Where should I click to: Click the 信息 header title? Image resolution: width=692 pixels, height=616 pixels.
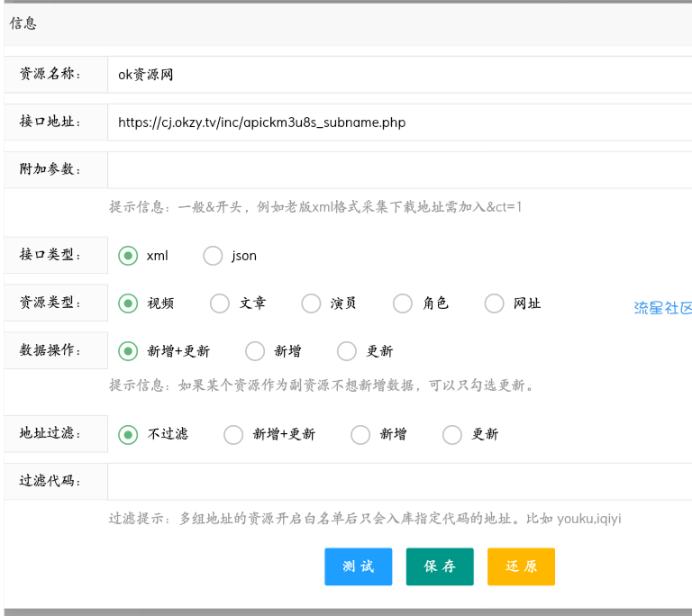pyautogui.click(x=23, y=23)
